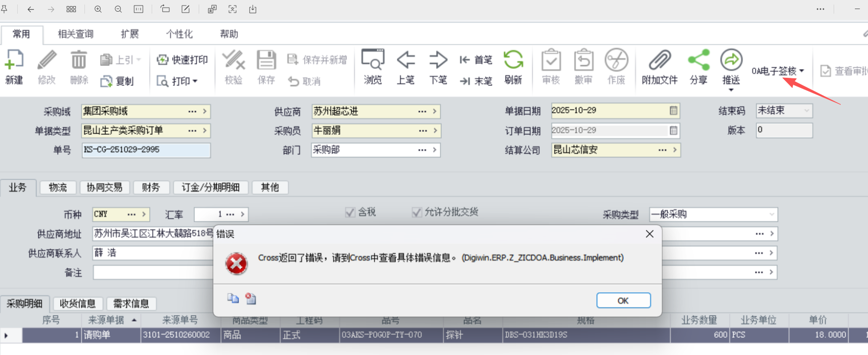Toggle the 含税 checkbox

350,213
